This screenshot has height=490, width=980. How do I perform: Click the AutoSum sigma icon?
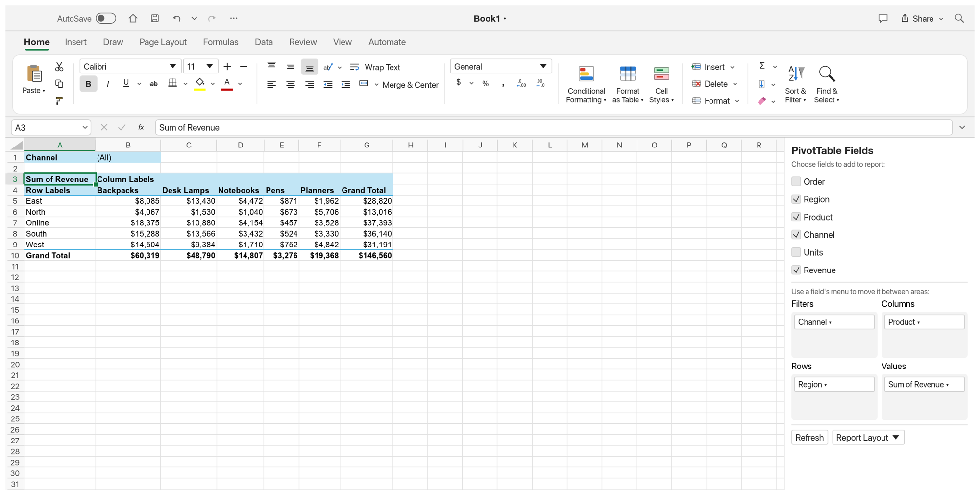762,66
